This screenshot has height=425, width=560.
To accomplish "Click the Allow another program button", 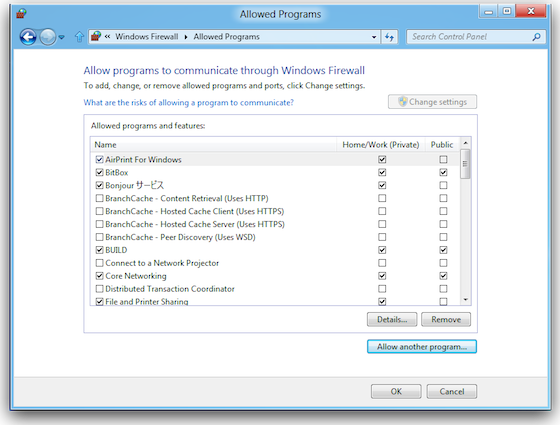I will coord(422,347).
